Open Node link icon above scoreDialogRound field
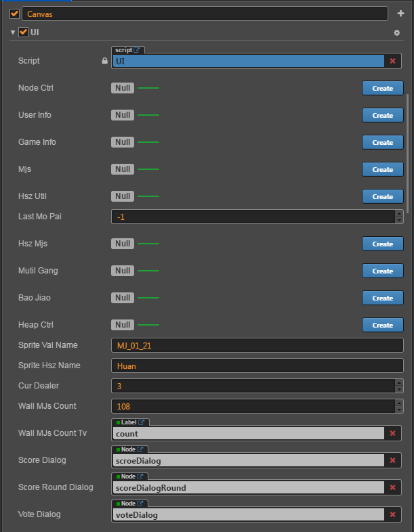 [x=140, y=476]
